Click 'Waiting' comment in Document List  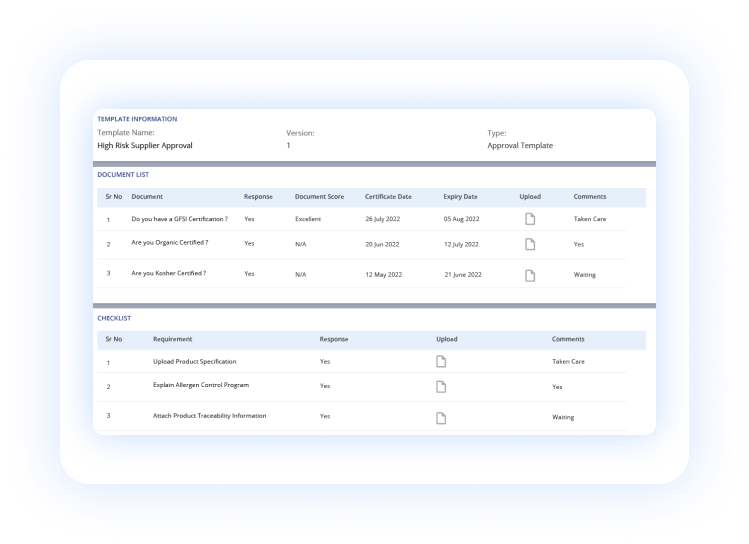[x=585, y=275]
